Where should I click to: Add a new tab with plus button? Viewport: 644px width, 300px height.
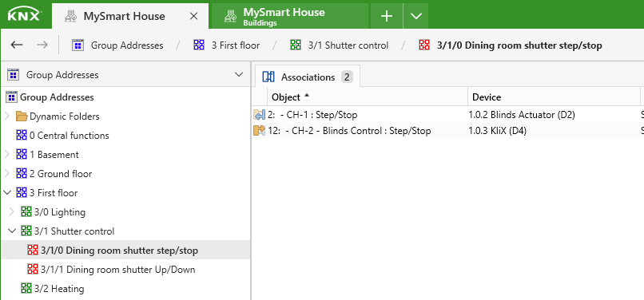[387, 16]
